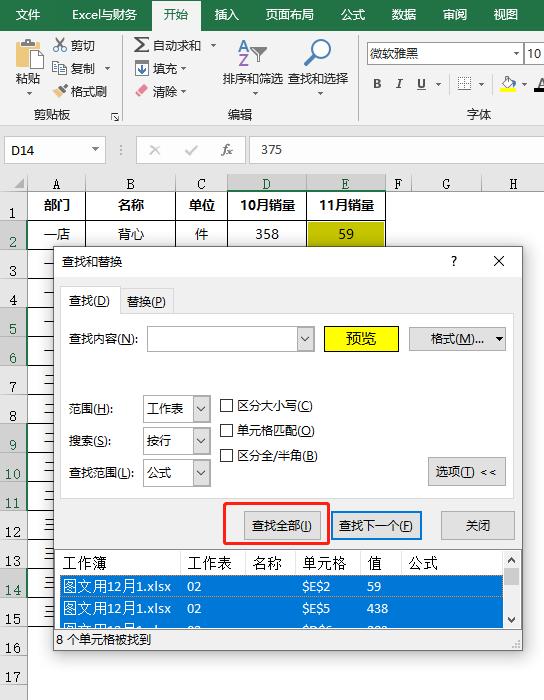Screen dimensions: 544x700
Task: Click the Close (关闭) button
Action: 478,525
